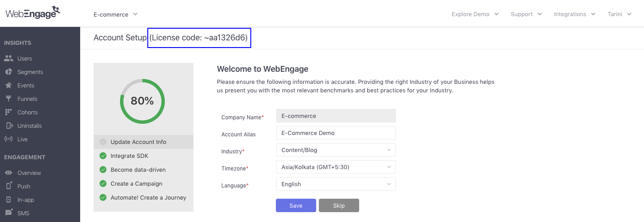This screenshot has height=222, width=644.
Task: Expand the Support menu
Action: coord(526,14)
